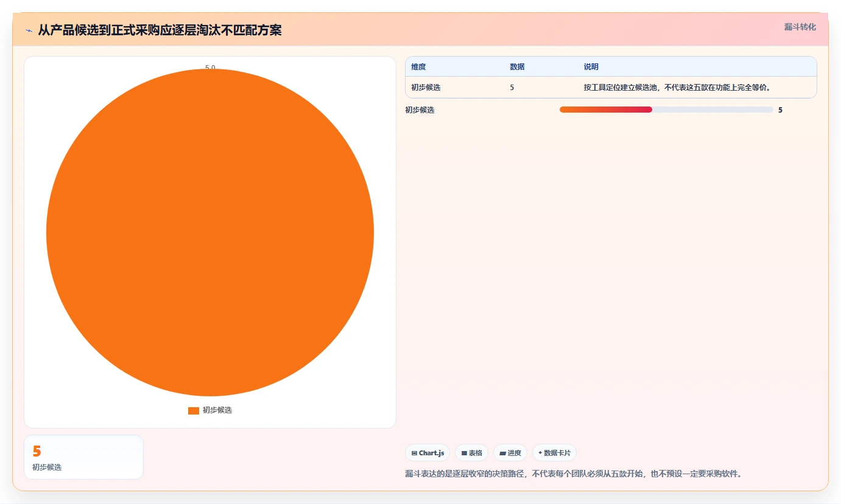Click the orange legend swatch for 初步候选
The image size is (841, 504).
point(194,410)
